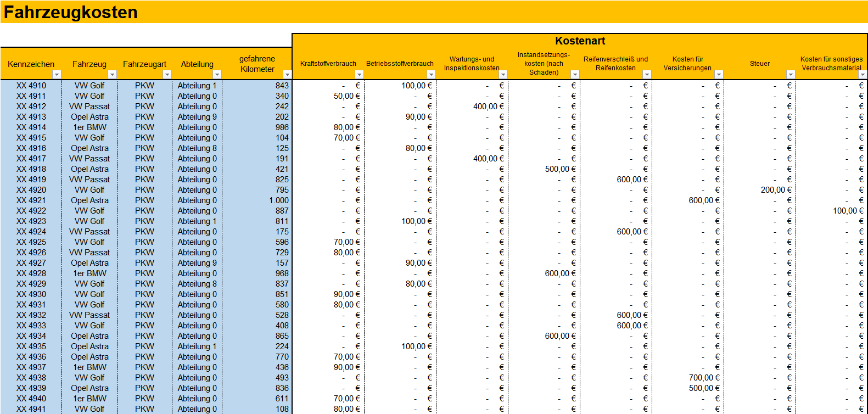Screen dimensions: 868x414
Task: Select cell XX 4921
Action: (x=31, y=200)
